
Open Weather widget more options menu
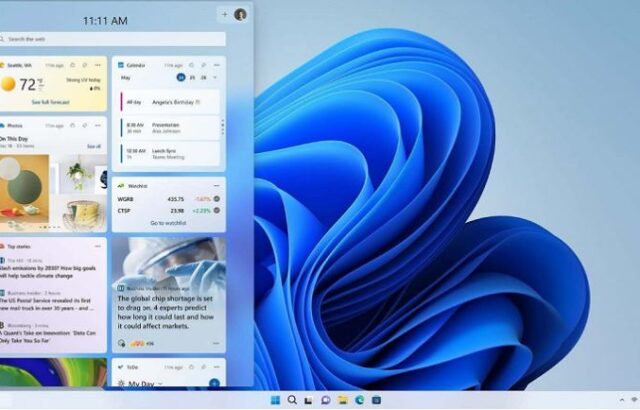pyautogui.click(x=98, y=65)
